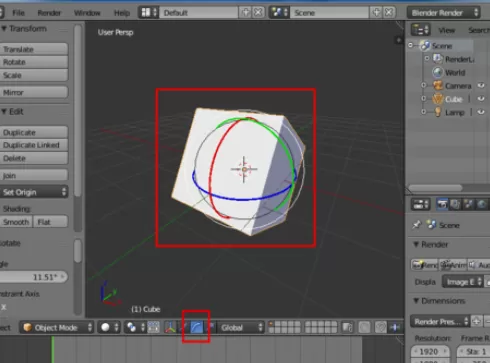
Task: Open the pivot point selector
Action: [x=135, y=327]
